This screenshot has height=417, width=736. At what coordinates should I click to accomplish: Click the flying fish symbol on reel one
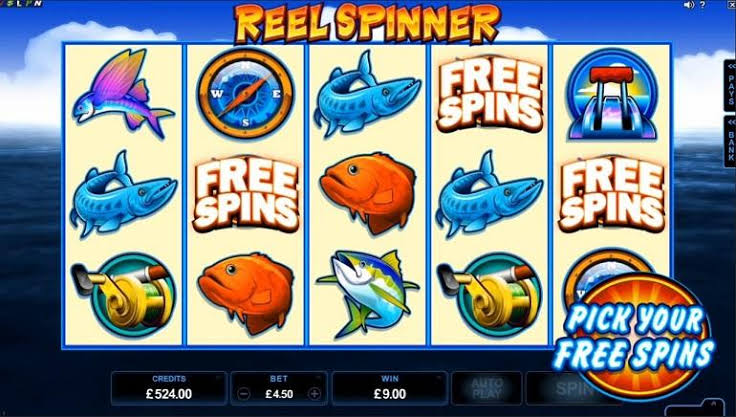pyautogui.click(x=123, y=93)
